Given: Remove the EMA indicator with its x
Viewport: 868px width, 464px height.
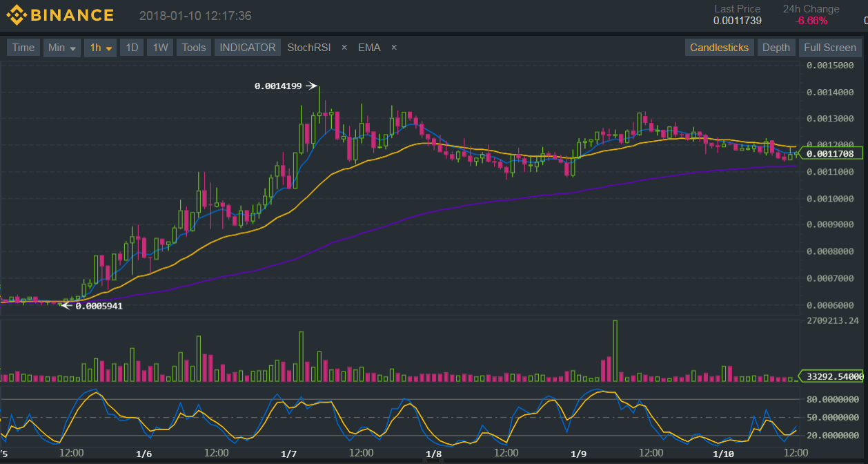Looking at the screenshot, I should point(394,48).
